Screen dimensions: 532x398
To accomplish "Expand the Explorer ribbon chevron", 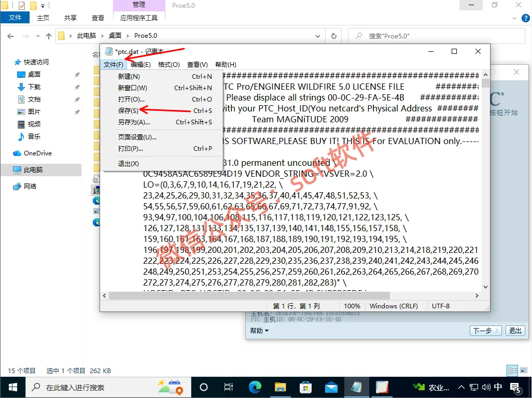I will tap(515, 18).
